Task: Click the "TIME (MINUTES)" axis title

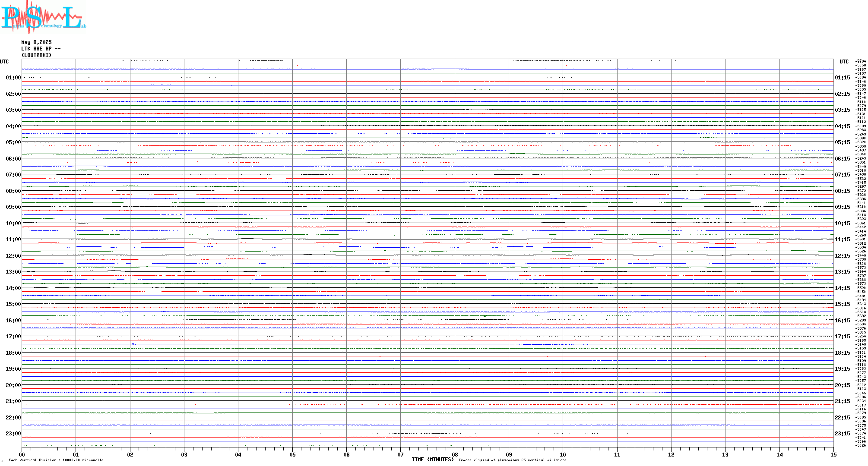Action: pos(433,460)
